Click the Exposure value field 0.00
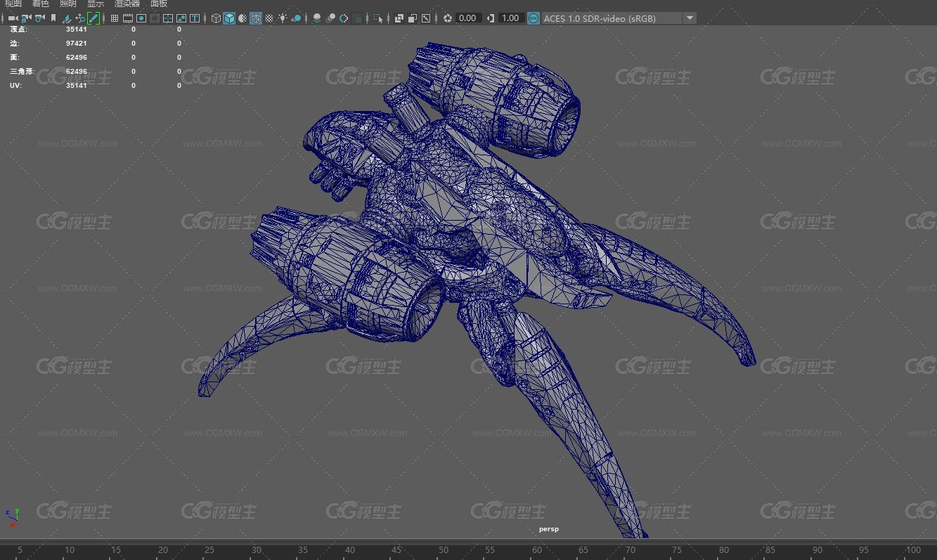 tap(467, 18)
